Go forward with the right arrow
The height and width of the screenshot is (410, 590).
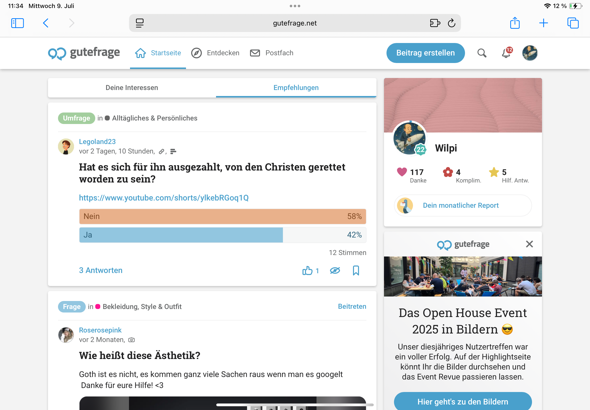(x=71, y=23)
